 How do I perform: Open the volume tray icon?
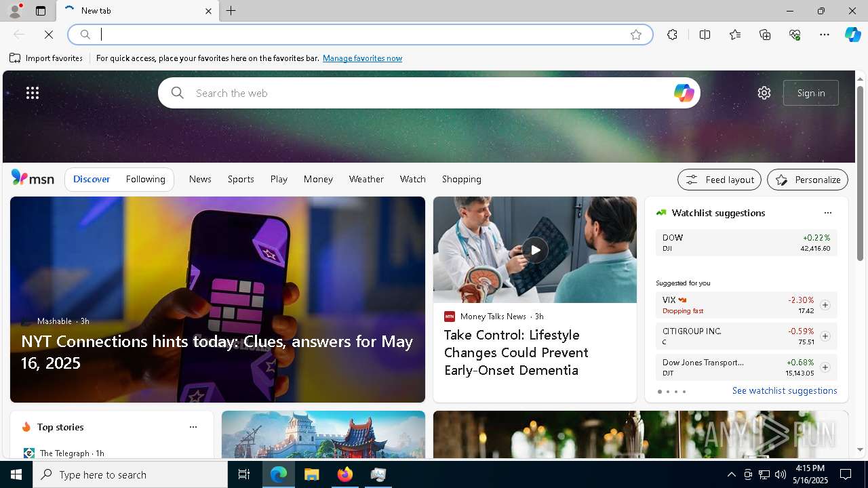pos(780,474)
